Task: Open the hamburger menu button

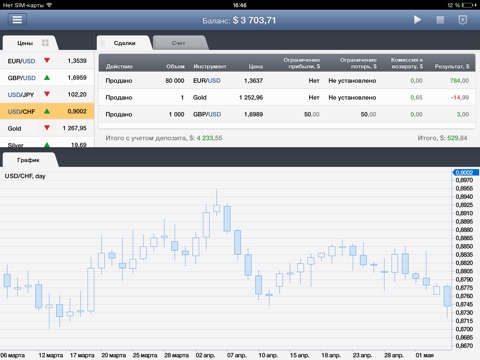Action: pos(17,20)
